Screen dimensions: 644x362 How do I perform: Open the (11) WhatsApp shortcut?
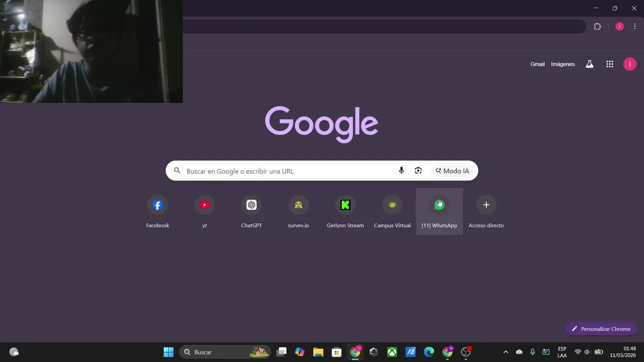coord(439,211)
